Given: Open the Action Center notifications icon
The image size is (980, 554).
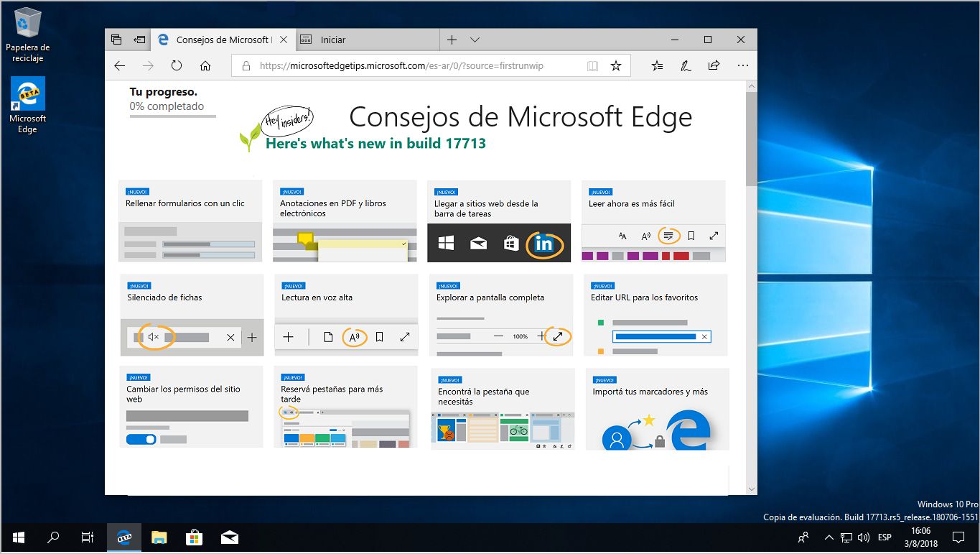Looking at the screenshot, I should [x=958, y=537].
